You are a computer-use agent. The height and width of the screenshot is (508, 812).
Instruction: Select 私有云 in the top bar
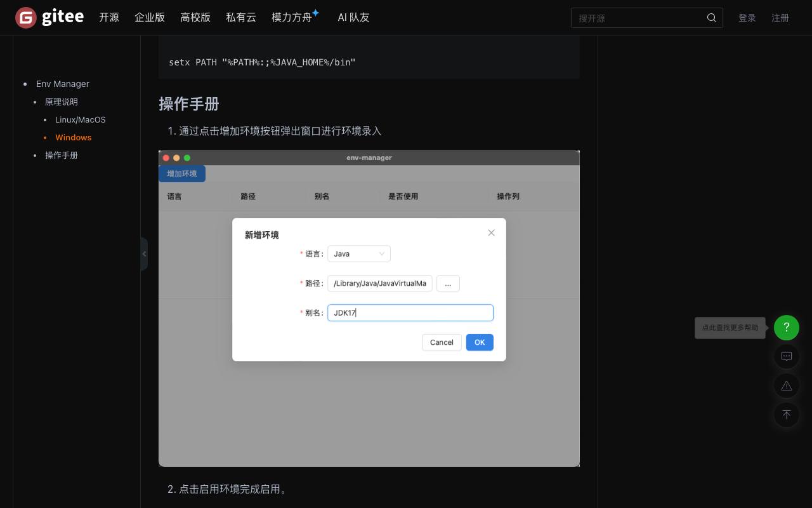coord(241,18)
